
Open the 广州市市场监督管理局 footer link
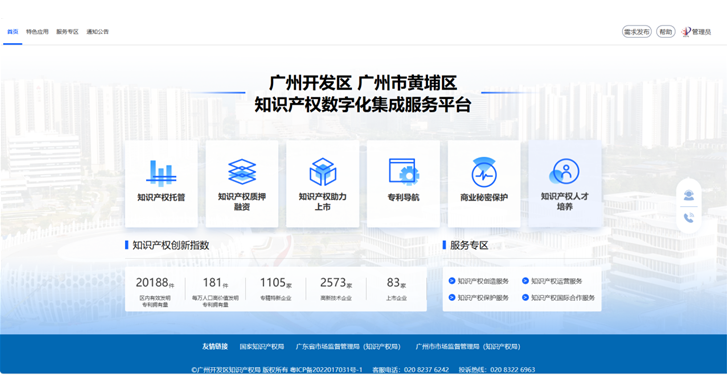tap(468, 346)
